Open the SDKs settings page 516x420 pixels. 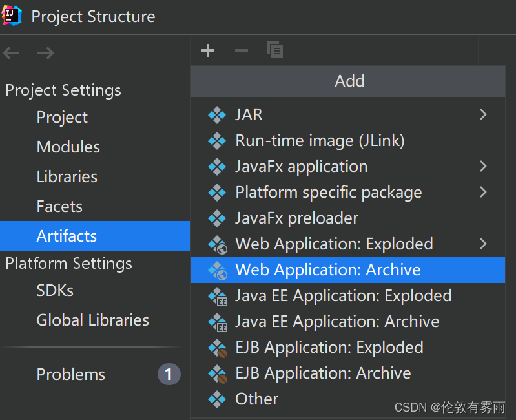95,290
